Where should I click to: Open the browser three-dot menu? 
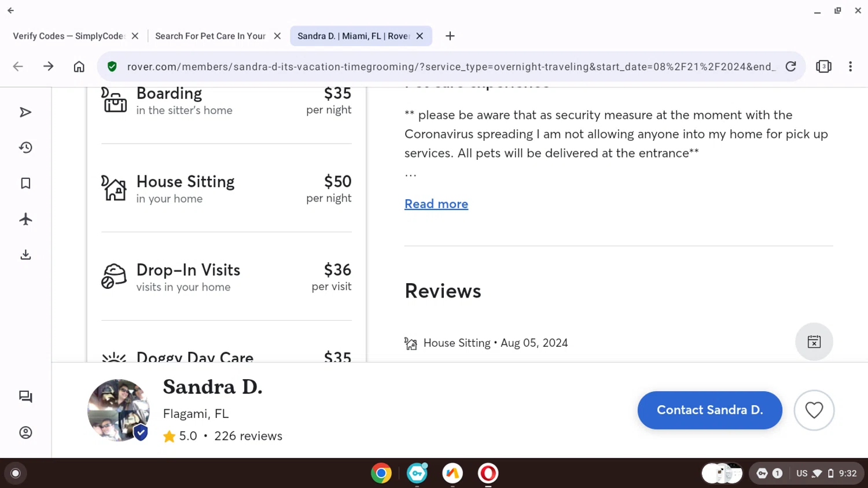coord(850,67)
